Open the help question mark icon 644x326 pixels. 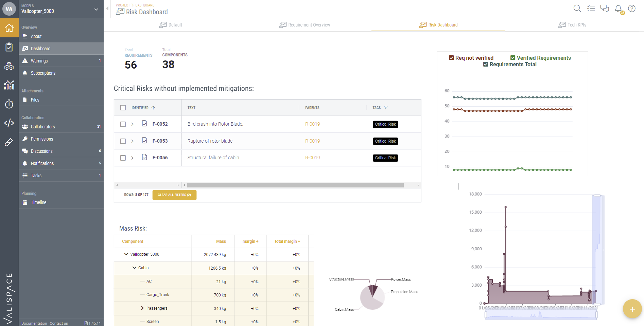coord(632,8)
